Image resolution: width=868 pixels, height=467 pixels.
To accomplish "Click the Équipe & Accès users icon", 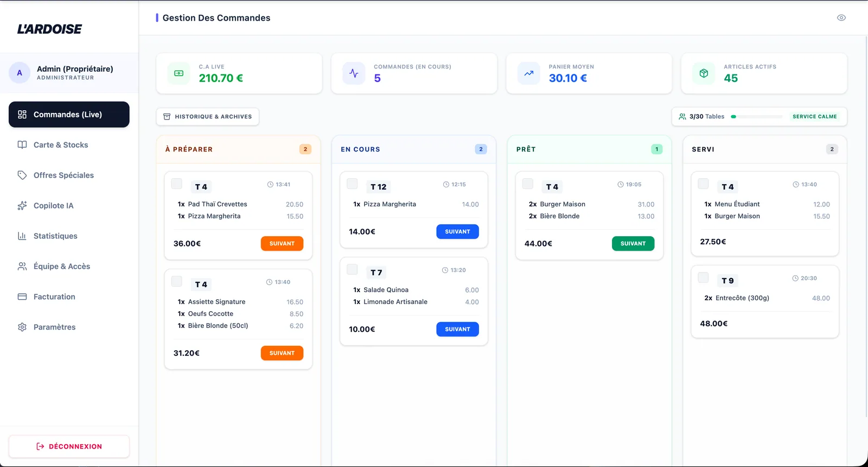I will (22, 267).
